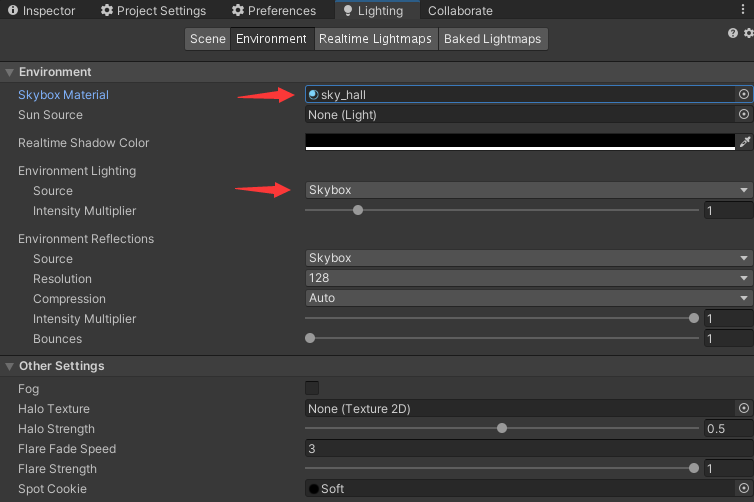Screen dimensions: 754x502
Task: Click the Bounces label
Action: point(58,339)
